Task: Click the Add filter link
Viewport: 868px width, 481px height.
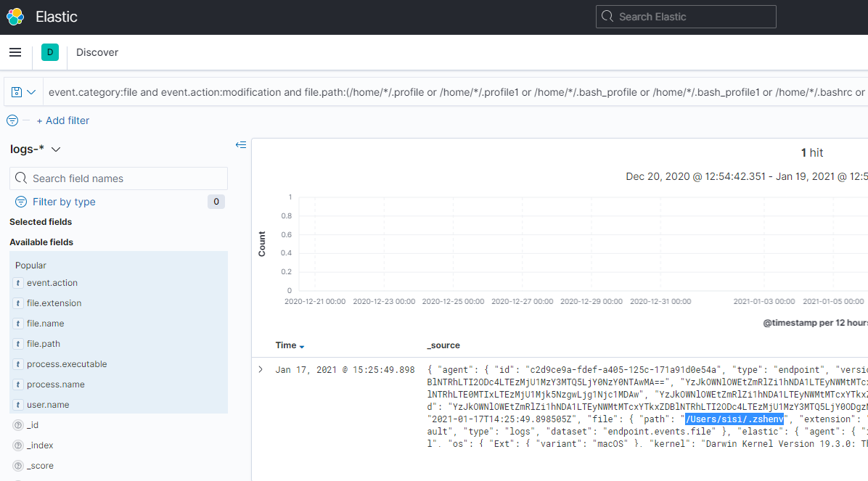Action: tap(63, 120)
